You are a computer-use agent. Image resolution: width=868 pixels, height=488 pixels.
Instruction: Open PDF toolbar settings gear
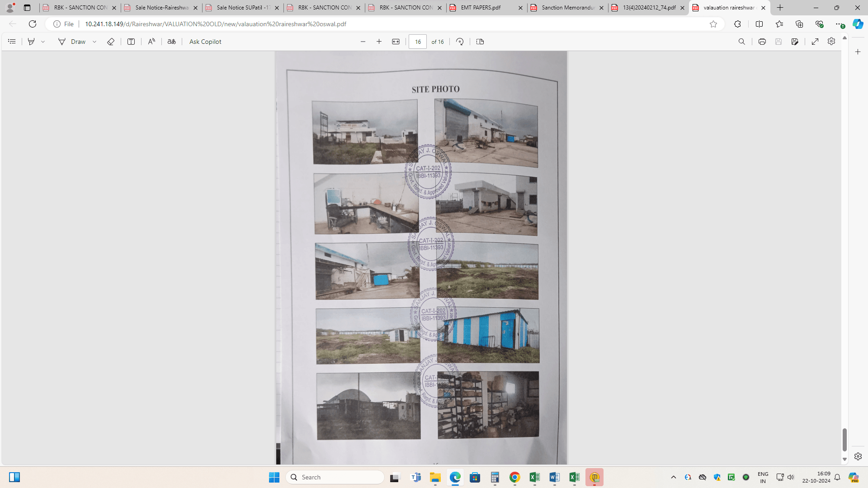click(831, 42)
